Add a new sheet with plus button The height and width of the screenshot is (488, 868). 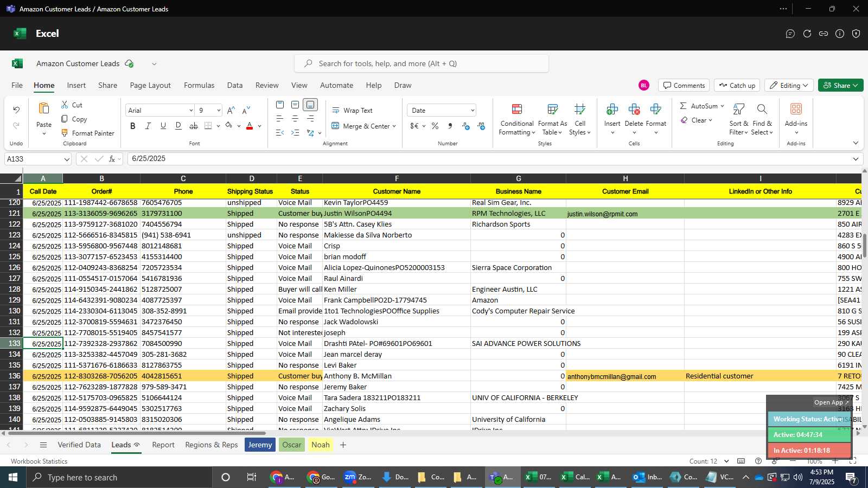[343, 445]
